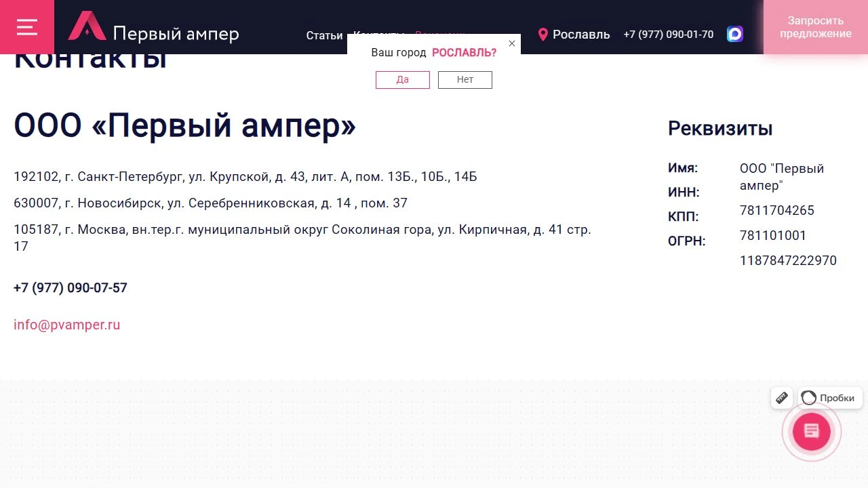Close the city confirmation popup

click(x=512, y=43)
